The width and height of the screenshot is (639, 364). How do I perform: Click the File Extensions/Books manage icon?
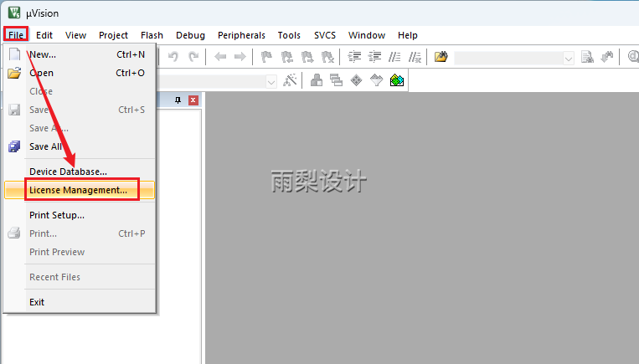coord(317,80)
